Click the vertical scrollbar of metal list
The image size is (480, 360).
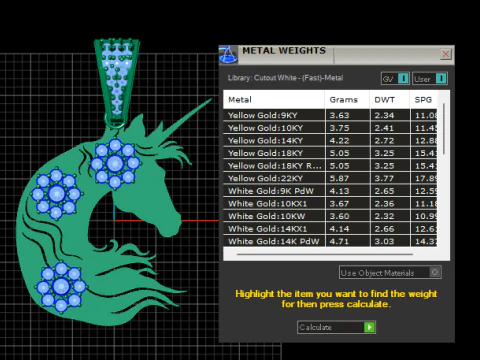tap(444, 129)
